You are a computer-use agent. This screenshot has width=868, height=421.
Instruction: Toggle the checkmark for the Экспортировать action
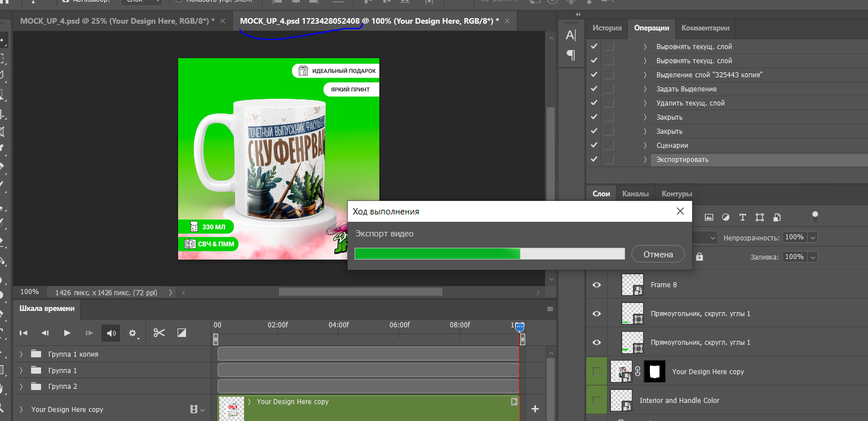coord(593,159)
